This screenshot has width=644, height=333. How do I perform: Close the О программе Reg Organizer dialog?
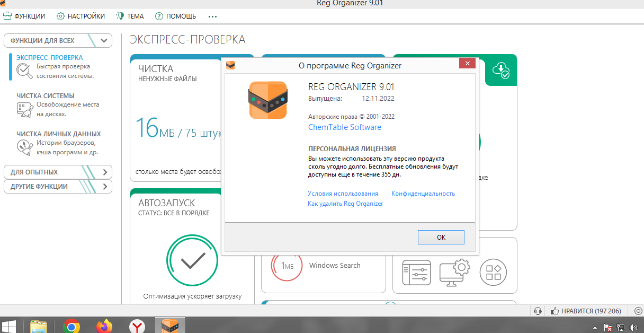coord(467,64)
